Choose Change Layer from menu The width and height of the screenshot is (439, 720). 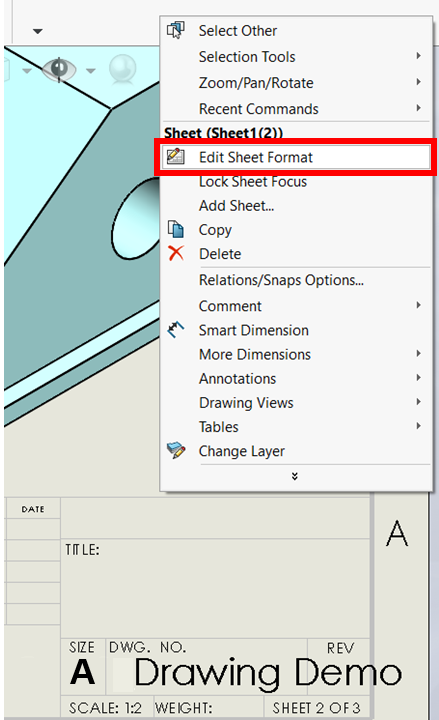[x=296, y=451]
